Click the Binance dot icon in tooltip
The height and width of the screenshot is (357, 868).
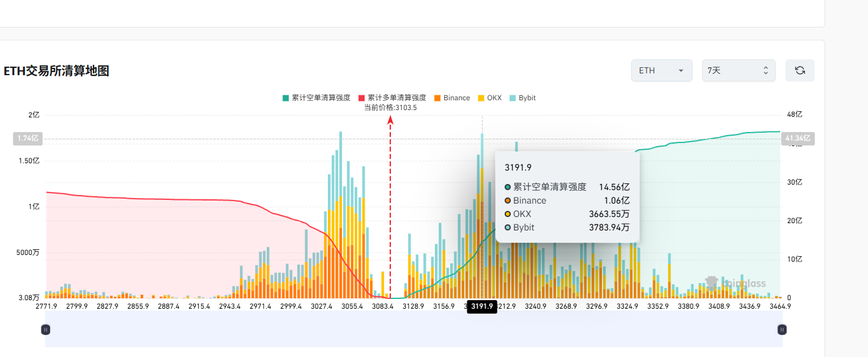pos(508,201)
